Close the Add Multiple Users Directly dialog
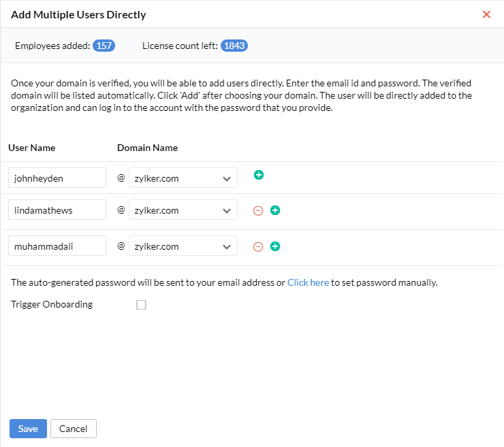 point(486,14)
